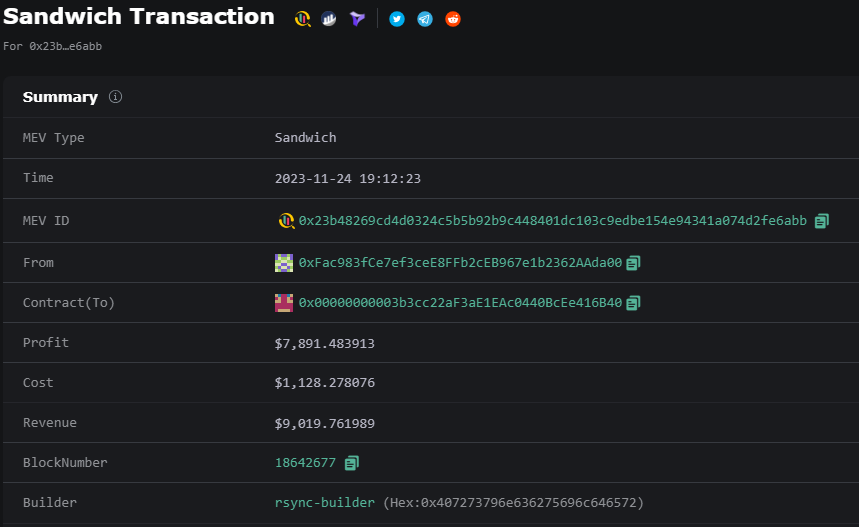Click magnifier icon before MEV ID hash
Screen dimensions: 859x527
tap(285, 221)
